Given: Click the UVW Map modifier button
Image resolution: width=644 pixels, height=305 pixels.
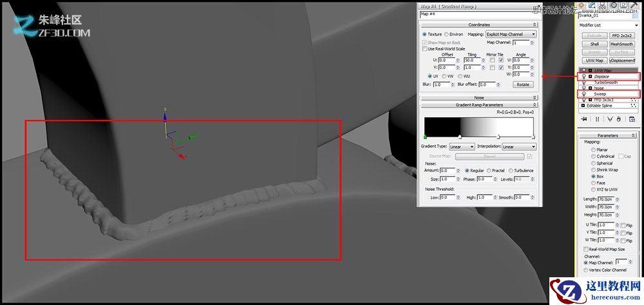Looking at the screenshot, I should (x=594, y=61).
